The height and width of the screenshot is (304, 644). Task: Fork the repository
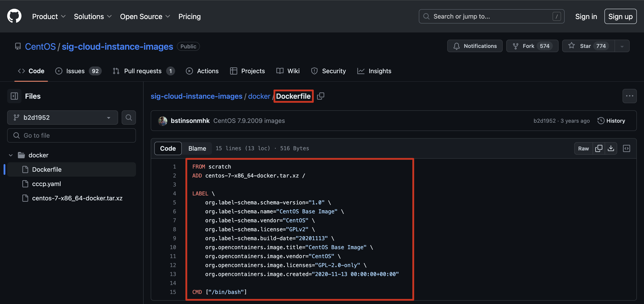(532, 46)
